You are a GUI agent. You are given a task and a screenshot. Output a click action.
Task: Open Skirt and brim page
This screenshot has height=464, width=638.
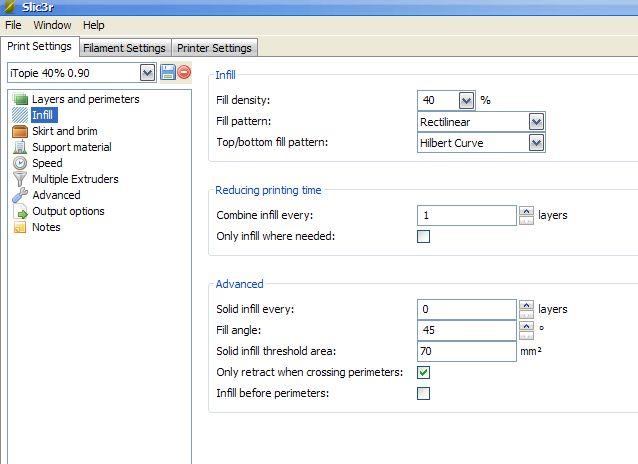pos(65,131)
